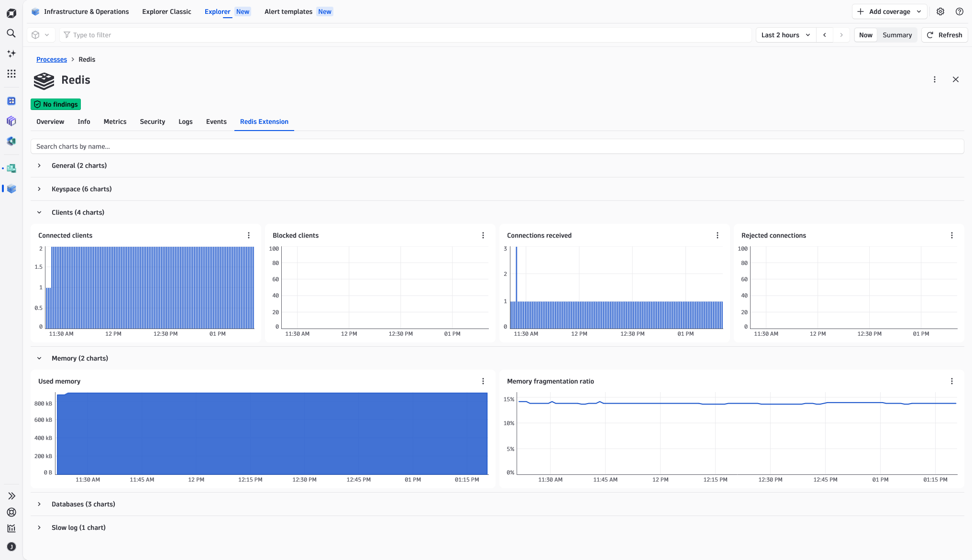
Task: Select the Now view toggle
Action: click(865, 35)
